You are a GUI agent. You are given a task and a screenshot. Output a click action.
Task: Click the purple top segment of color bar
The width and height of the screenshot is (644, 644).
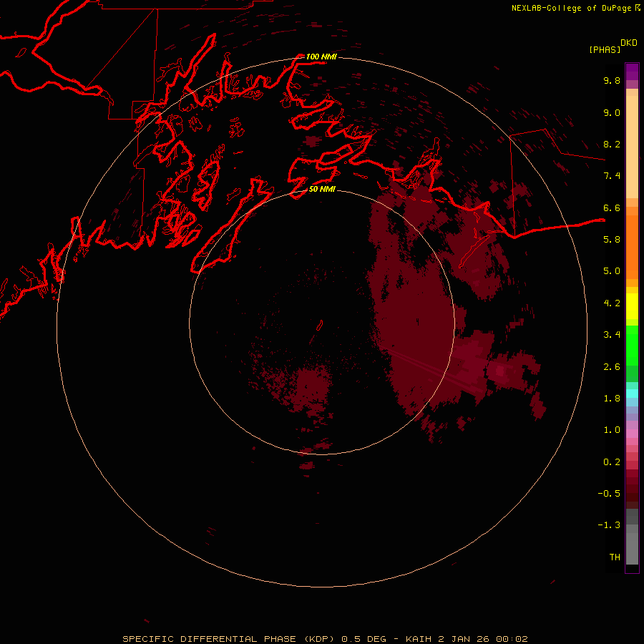tap(632, 72)
